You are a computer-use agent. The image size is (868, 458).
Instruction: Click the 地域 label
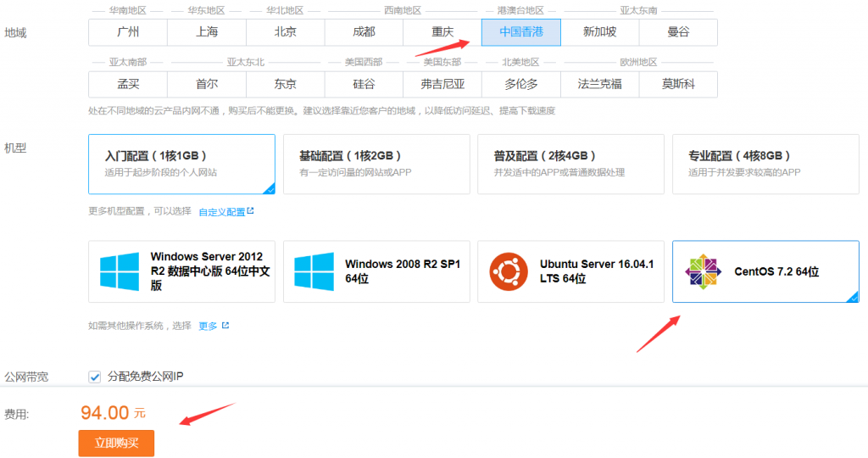[x=15, y=33]
